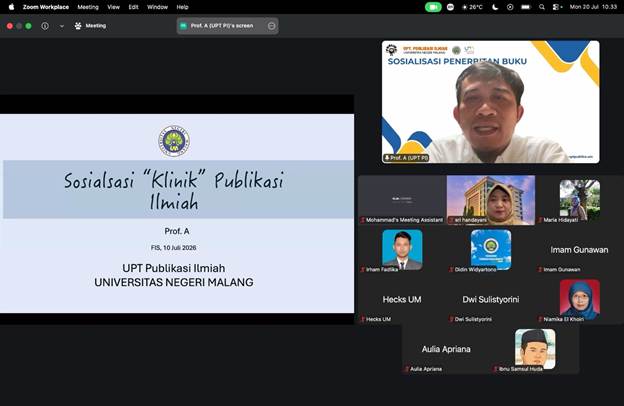
Task: Click UNIVERSITAS NEGERI MALANG text on slide
Action: point(174,282)
